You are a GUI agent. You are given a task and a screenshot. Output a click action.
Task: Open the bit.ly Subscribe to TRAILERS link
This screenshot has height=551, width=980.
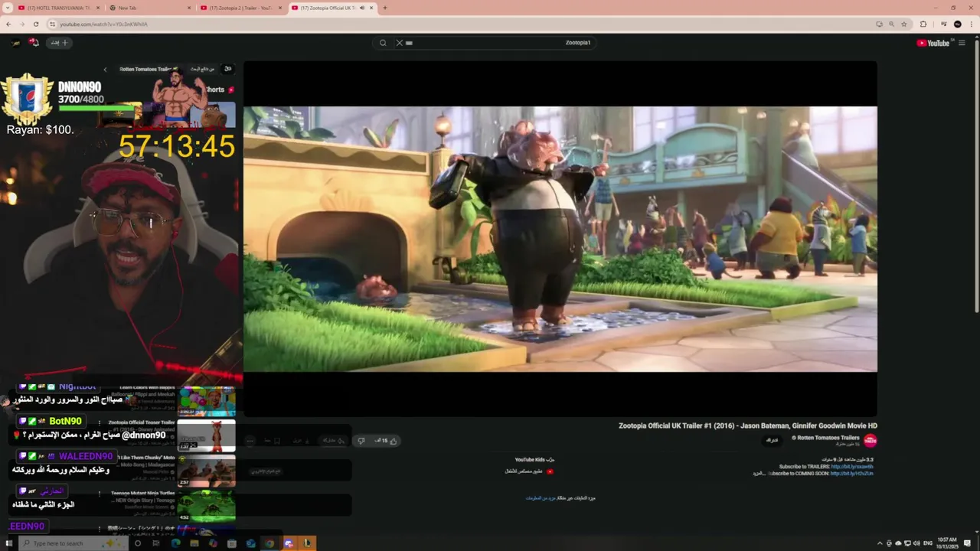pos(851,466)
